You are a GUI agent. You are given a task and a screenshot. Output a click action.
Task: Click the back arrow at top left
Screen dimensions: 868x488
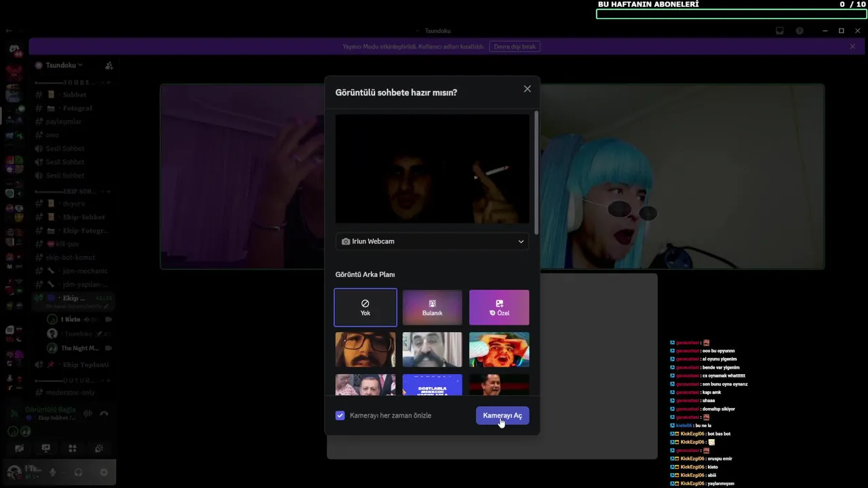9,30
